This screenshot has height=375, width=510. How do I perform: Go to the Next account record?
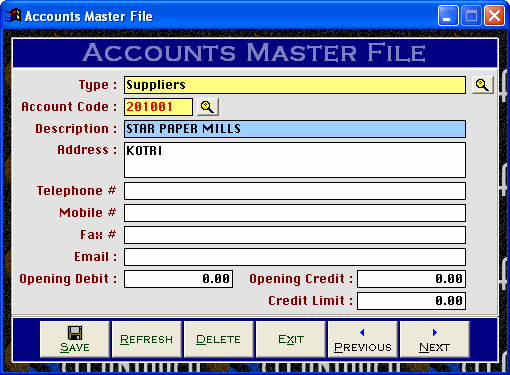435,339
